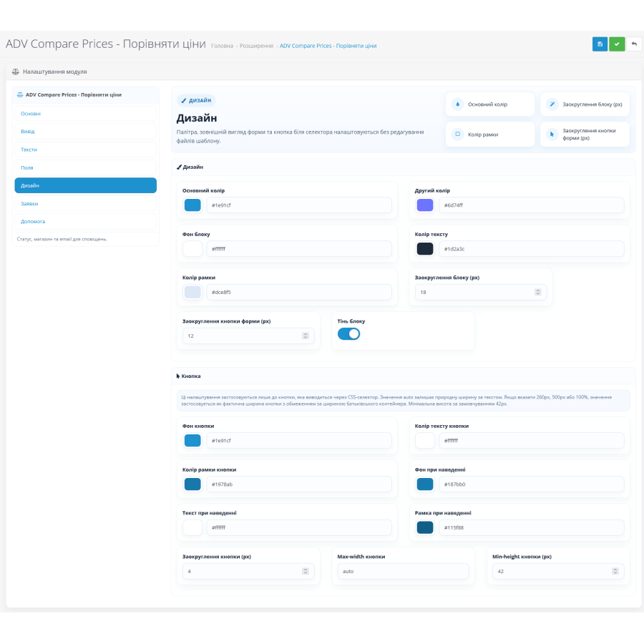Open the Колір тексту dark swatch
The image size is (644, 644).
click(x=425, y=248)
